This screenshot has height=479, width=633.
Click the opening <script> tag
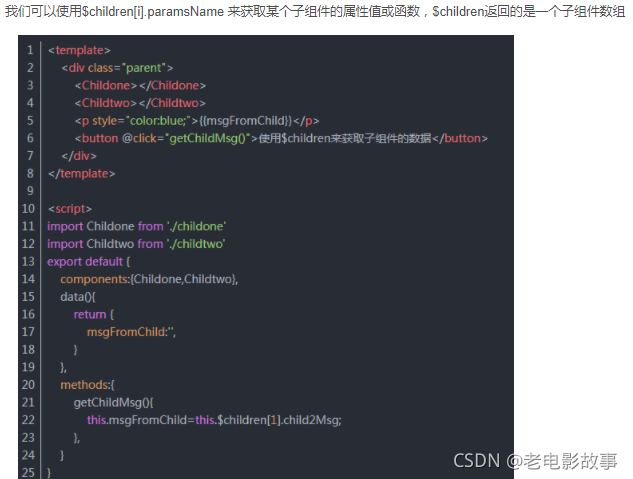70,209
